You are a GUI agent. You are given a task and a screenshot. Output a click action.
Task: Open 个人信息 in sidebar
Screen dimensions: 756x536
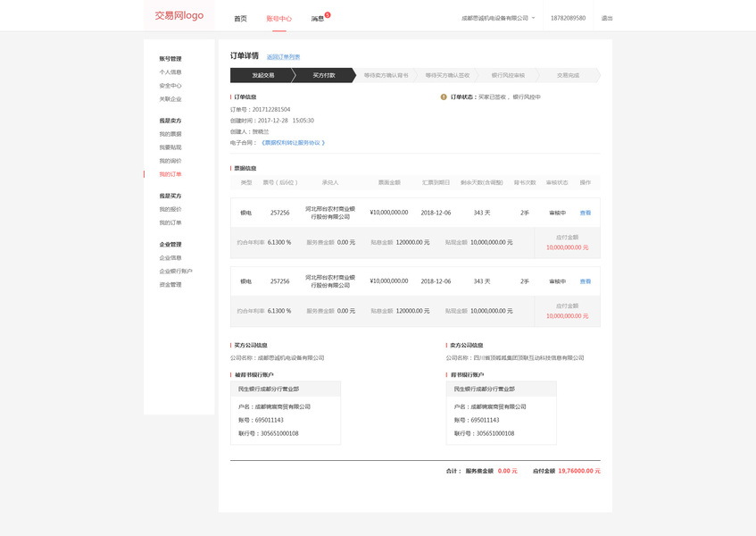[170, 71]
